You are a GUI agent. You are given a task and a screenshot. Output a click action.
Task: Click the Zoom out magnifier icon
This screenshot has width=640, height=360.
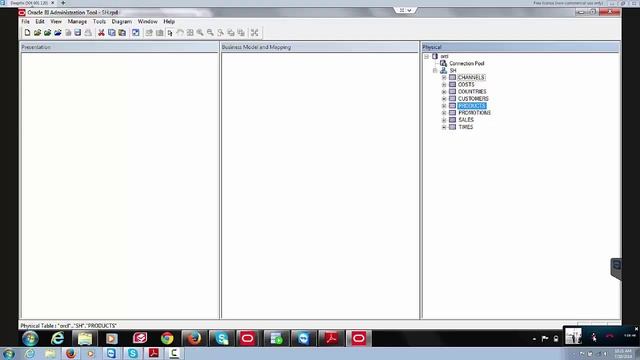210,33
